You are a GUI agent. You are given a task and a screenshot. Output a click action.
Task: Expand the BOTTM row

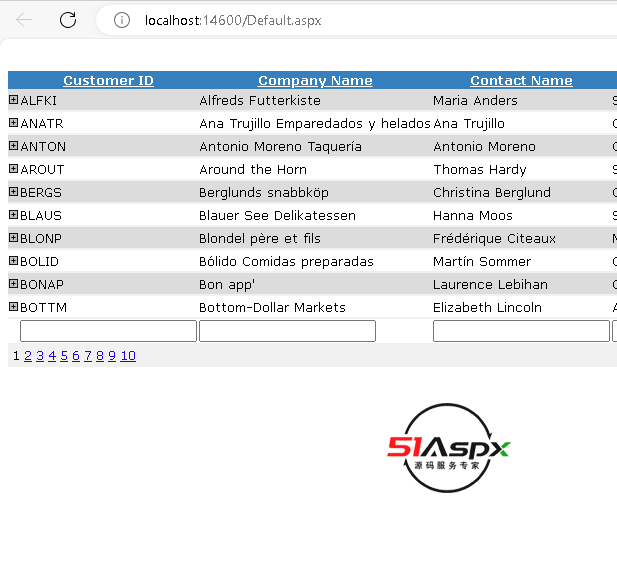(x=13, y=307)
